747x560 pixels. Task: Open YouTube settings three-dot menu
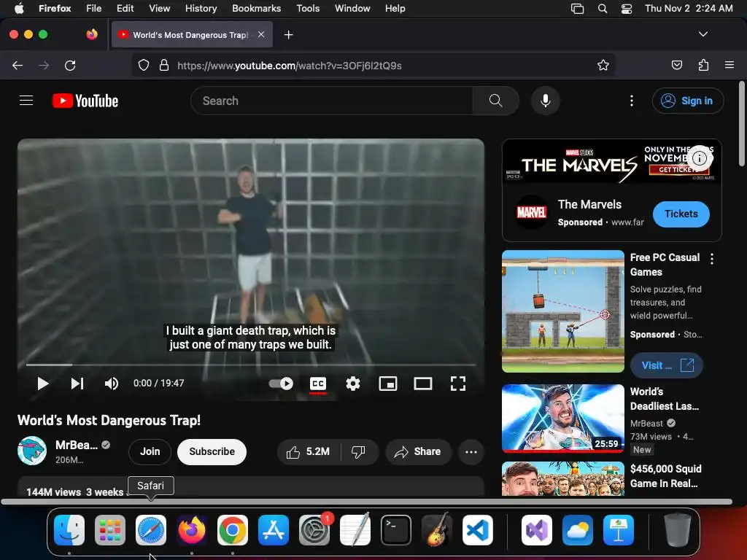tap(632, 101)
